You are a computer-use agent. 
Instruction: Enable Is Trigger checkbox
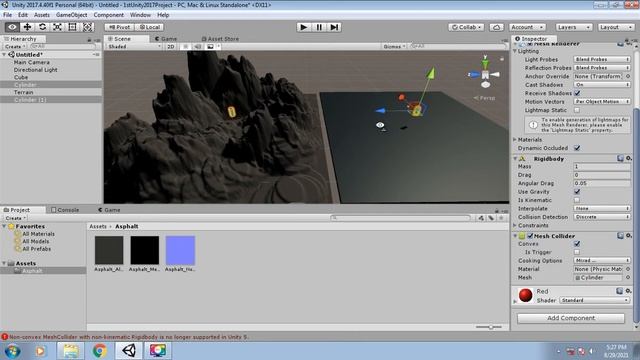[577, 252]
